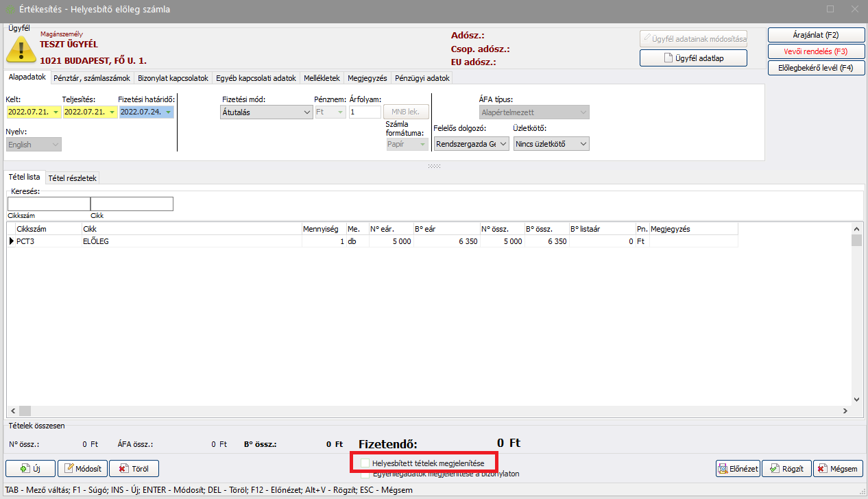
Task: Click the Módosít edit icon button
Action: pos(82,469)
